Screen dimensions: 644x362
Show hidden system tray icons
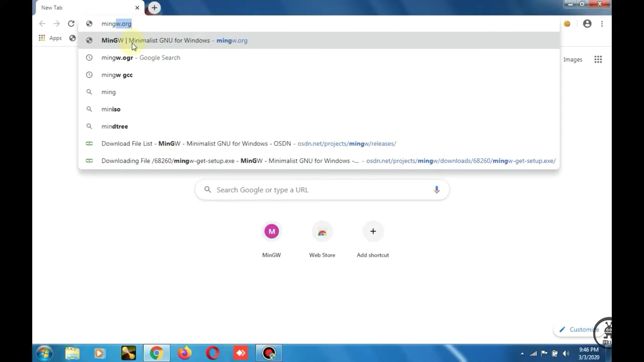(x=522, y=353)
